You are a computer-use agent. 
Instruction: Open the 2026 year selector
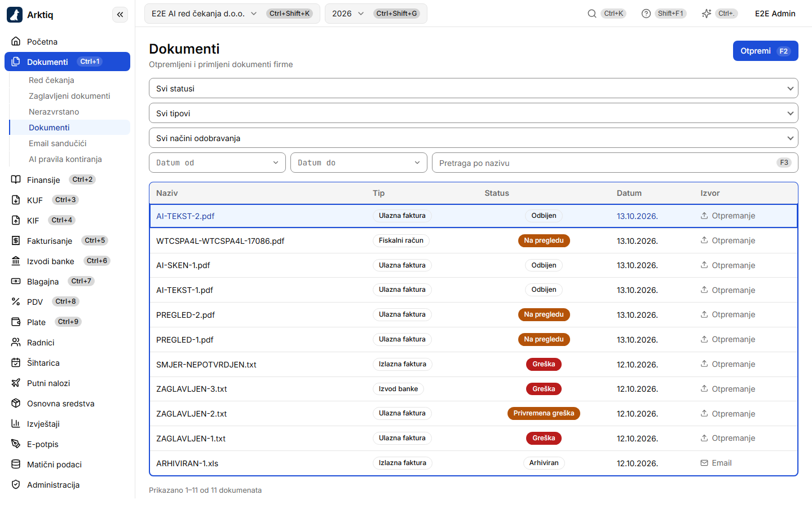coord(348,14)
